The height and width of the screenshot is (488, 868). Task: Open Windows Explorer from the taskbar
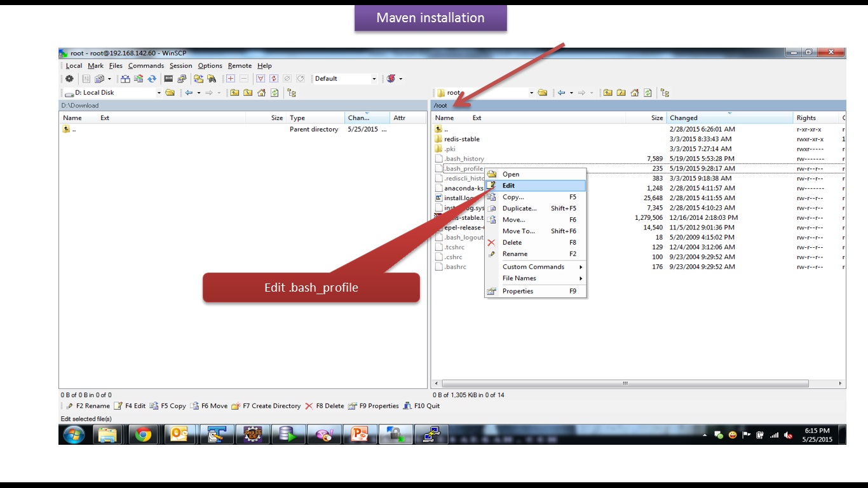(x=107, y=435)
